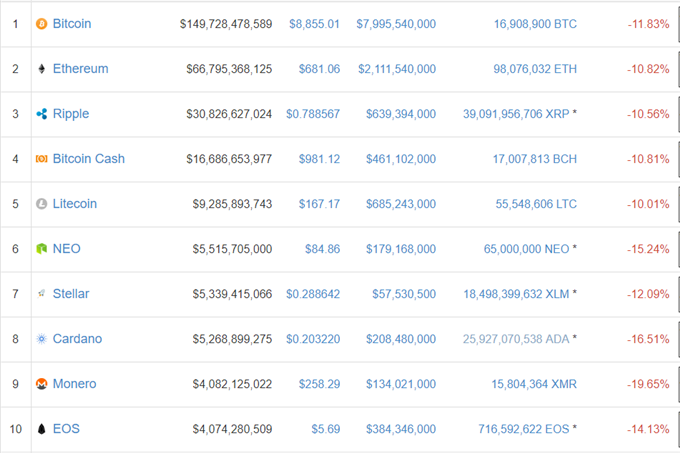The width and height of the screenshot is (680, 453).
Task: Click Cardano price $0.203220
Action: 313,339
